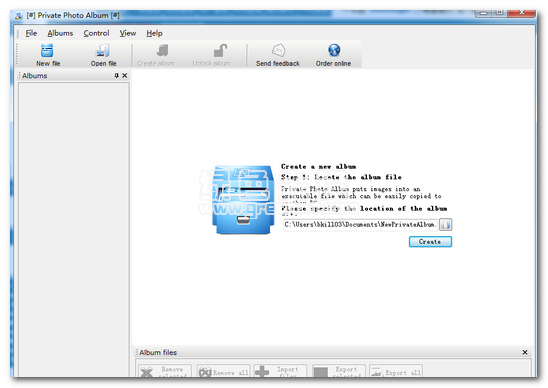Open the Control menu

(96, 33)
